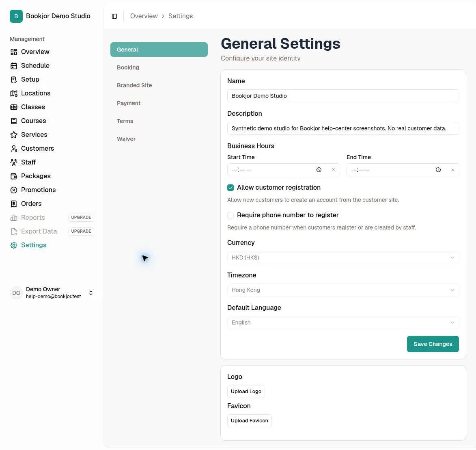Viewport: 476px width, 450px height.
Task: Open Schedule from the sidebar menu
Action: point(35,66)
